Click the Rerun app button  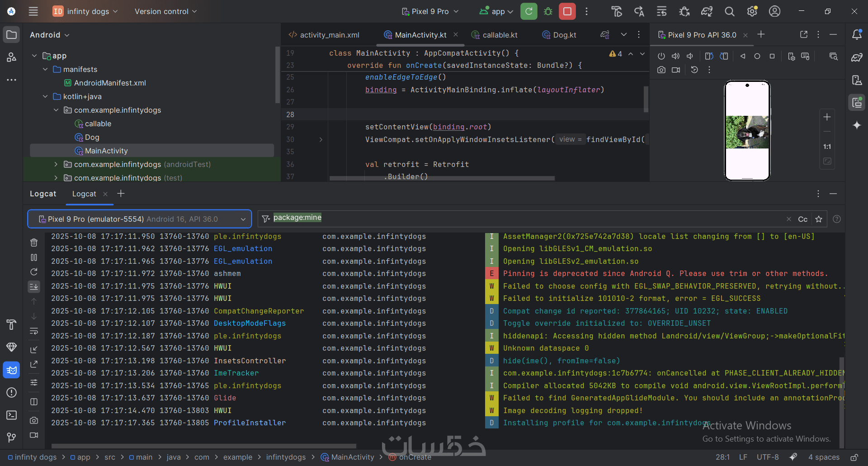529,11
